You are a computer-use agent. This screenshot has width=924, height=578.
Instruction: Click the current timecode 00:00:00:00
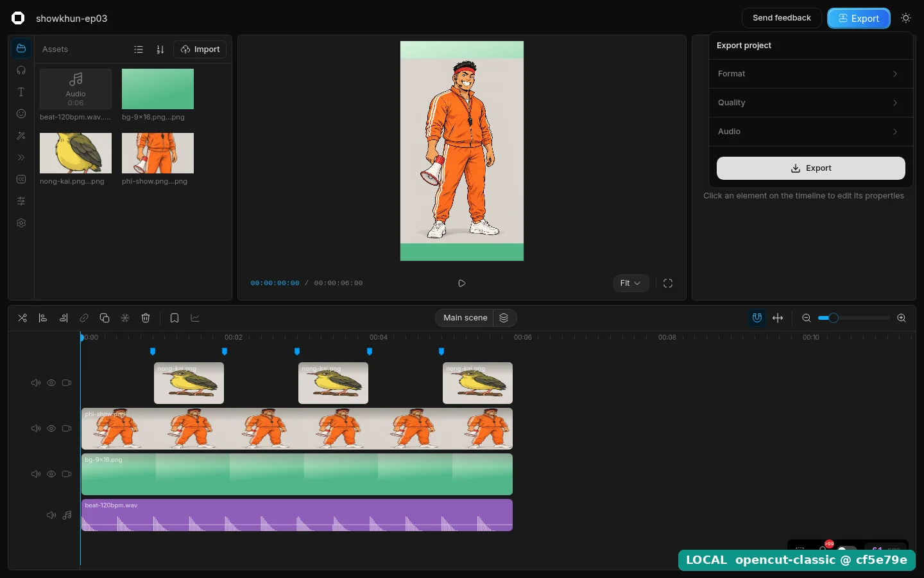click(x=275, y=283)
